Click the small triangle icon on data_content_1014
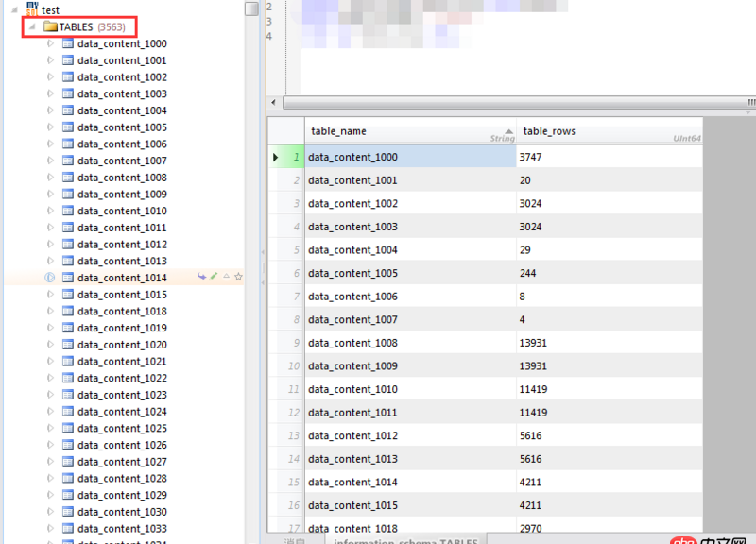756x544 pixels. (x=226, y=276)
